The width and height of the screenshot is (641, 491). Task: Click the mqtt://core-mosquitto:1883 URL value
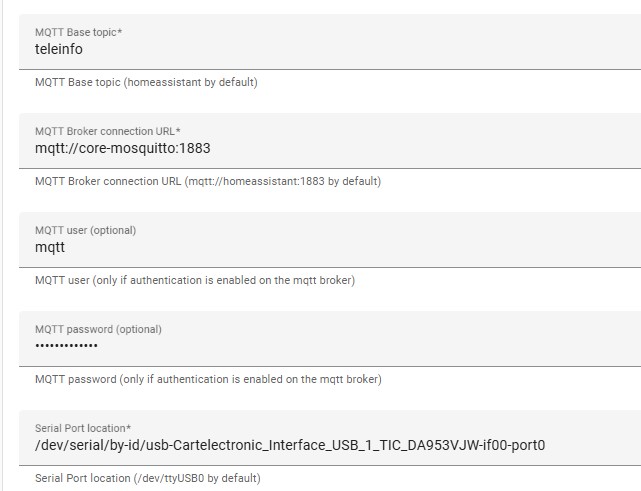[x=122, y=148]
